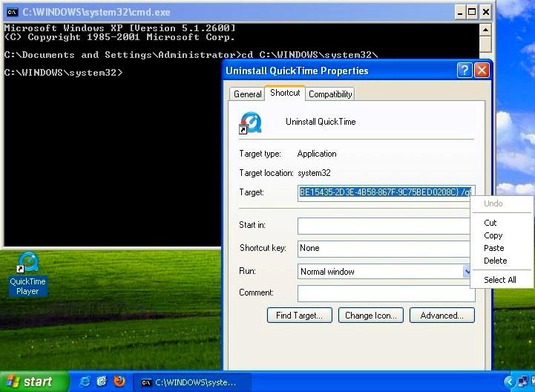Select the Shortcut tab
This screenshot has width=535, height=392.
click(285, 93)
